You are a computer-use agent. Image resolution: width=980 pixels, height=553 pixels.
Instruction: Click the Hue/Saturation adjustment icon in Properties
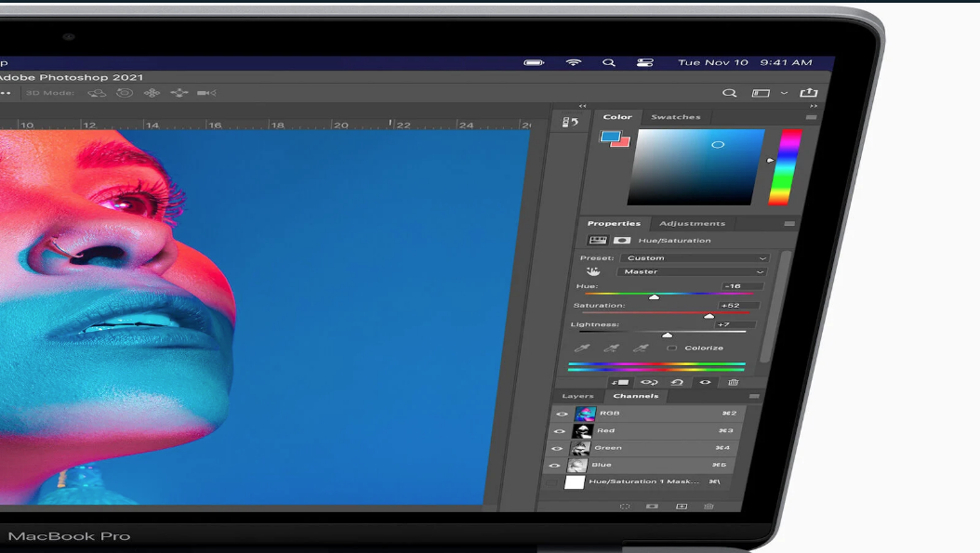pos(598,240)
